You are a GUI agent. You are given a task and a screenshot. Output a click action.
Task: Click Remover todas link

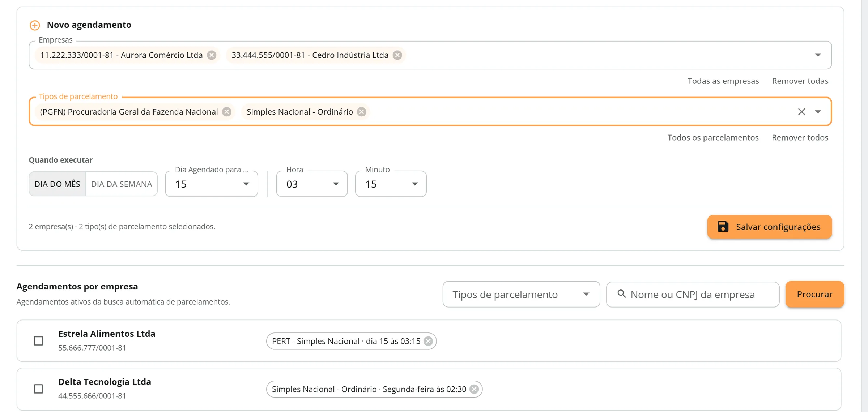pos(800,81)
